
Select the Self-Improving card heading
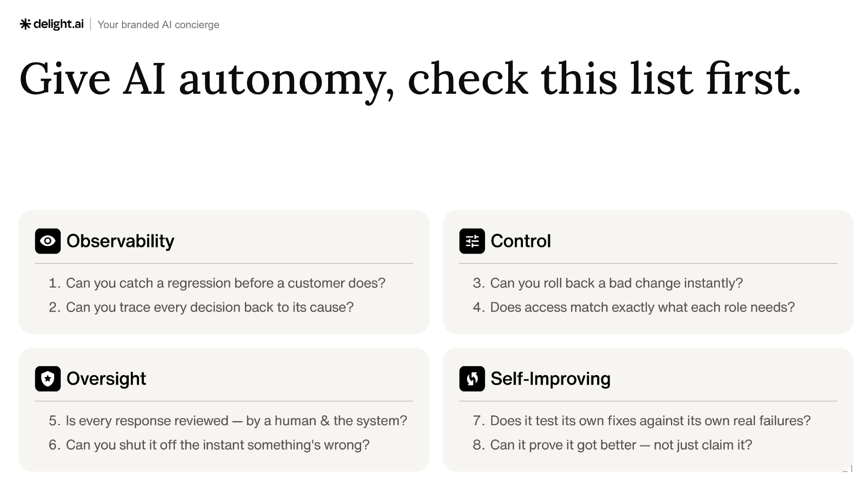pos(550,379)
